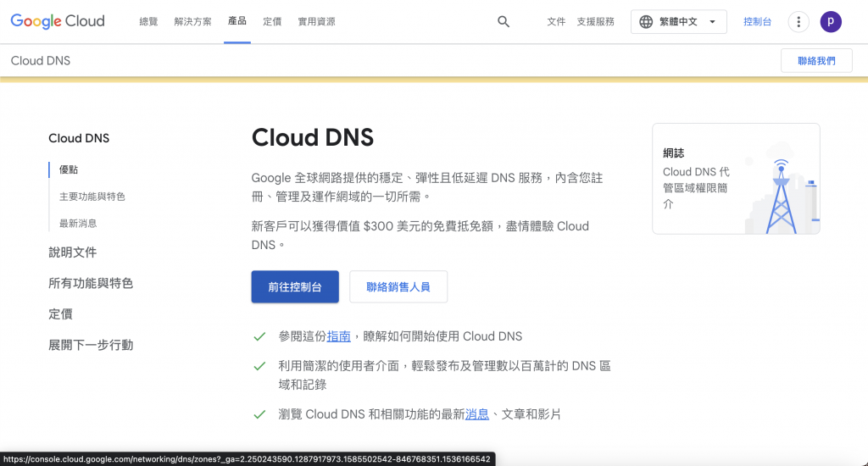868x466 pixels.
Task: Open the purple profile avatar
Action: pyautogui.click(x=831, y=22)
